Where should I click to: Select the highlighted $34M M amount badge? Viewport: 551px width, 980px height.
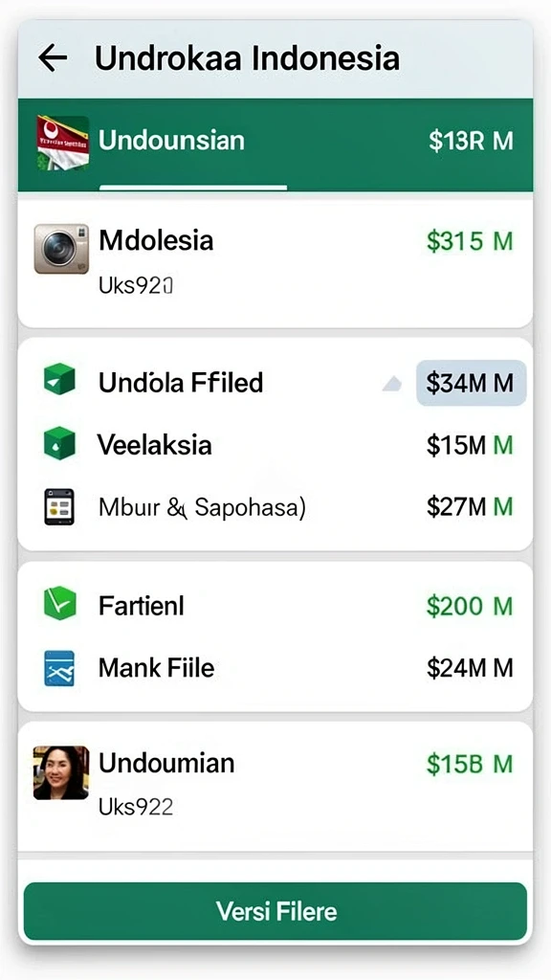(471, 383)
